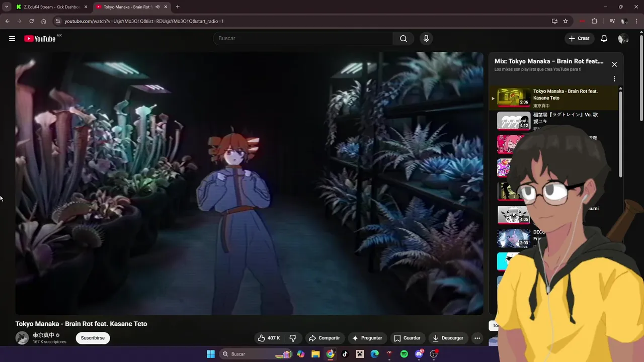644x362 pixels.
Task: Open Copilot from the taskbar
Action: coord(301,354)
